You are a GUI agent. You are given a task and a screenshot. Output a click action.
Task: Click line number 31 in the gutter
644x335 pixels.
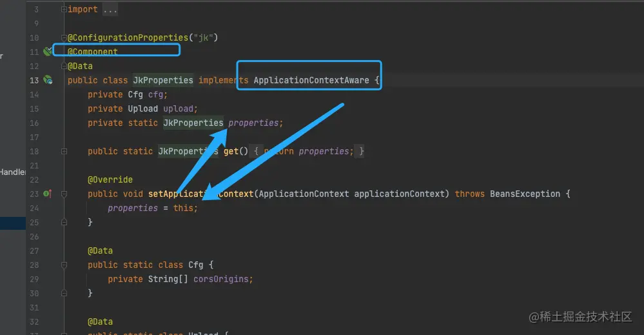pos(35,307)
